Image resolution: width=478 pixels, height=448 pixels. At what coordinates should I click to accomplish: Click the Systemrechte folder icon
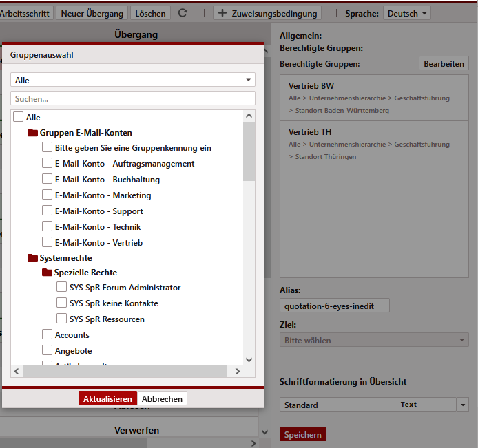[x=32, y=258]
